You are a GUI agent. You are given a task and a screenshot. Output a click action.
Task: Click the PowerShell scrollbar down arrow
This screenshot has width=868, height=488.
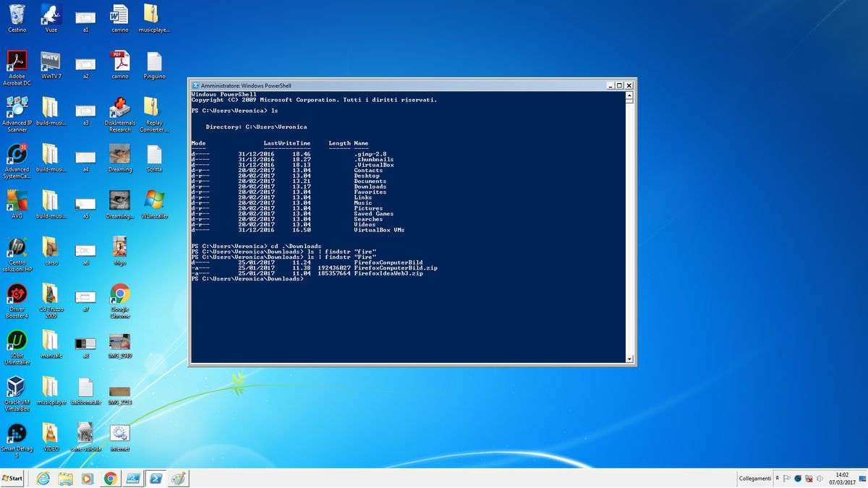[x=629, y=359]
